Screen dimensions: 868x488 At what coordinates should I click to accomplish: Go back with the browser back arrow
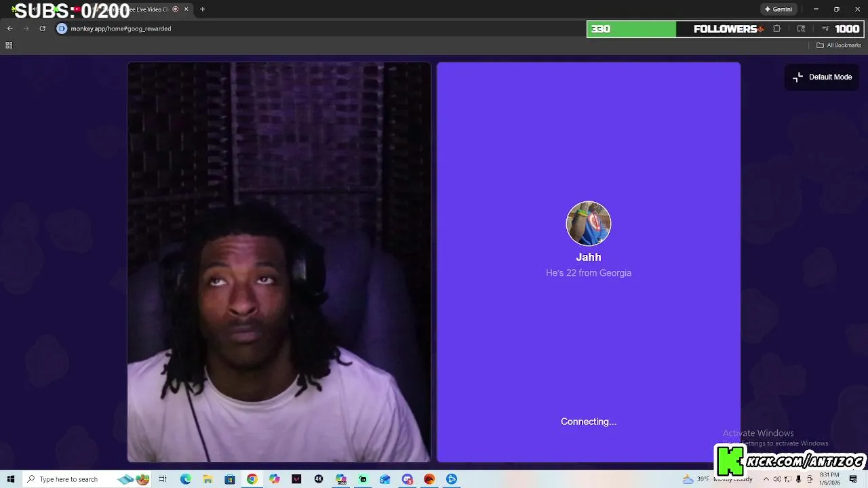pos(9,28)
